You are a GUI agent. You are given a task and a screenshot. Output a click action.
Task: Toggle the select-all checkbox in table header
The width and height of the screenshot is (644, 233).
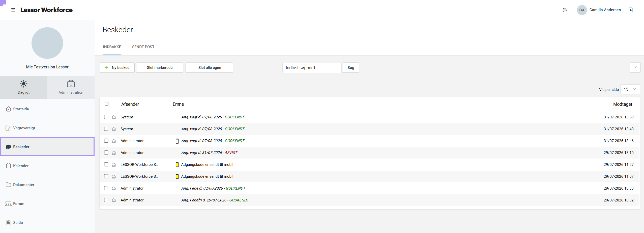click(x=107, y=104)
